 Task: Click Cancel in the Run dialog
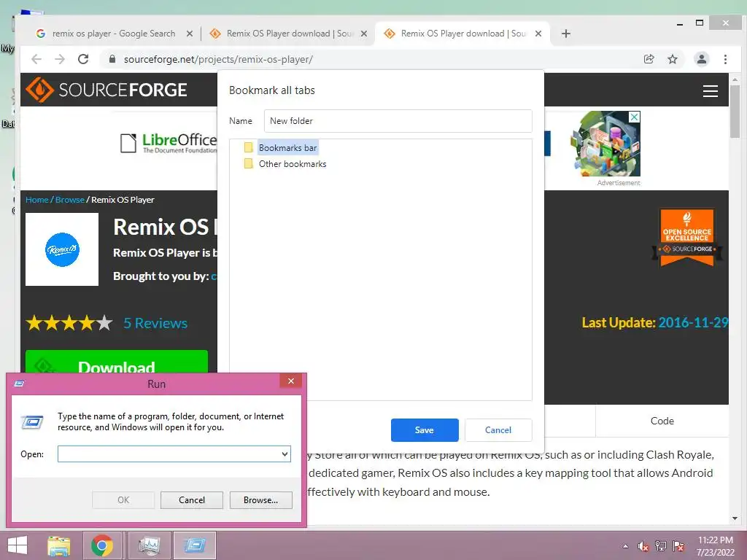coord(192,500)
